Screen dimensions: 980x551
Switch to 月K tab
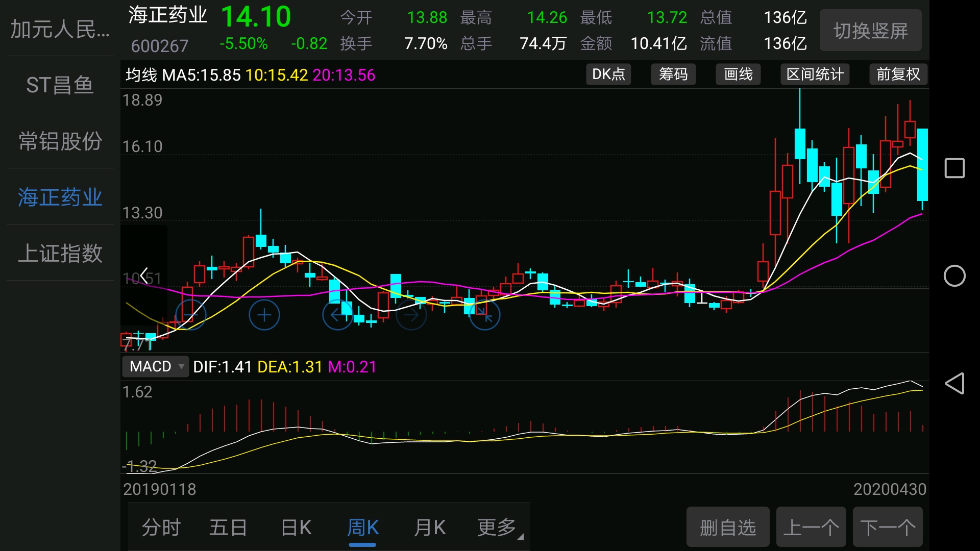tap(430, 528)
